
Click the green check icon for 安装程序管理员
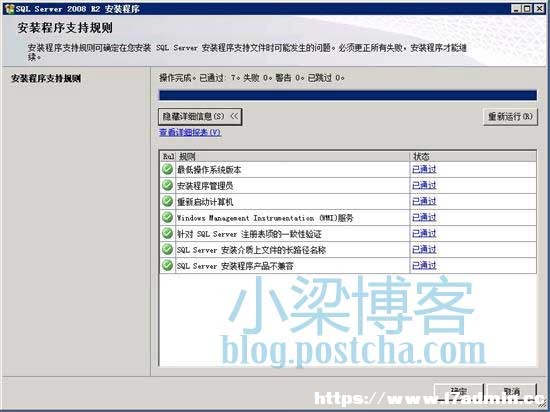[x=167, y=185]
